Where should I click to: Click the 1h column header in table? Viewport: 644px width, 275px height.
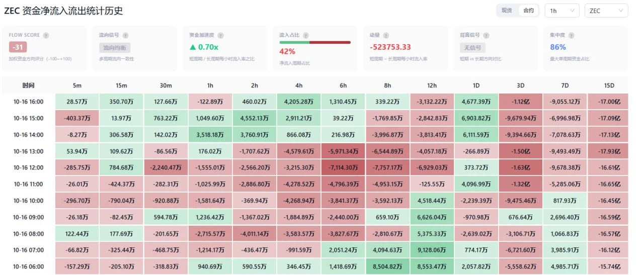pyautogui.click(x=210, y=85)
